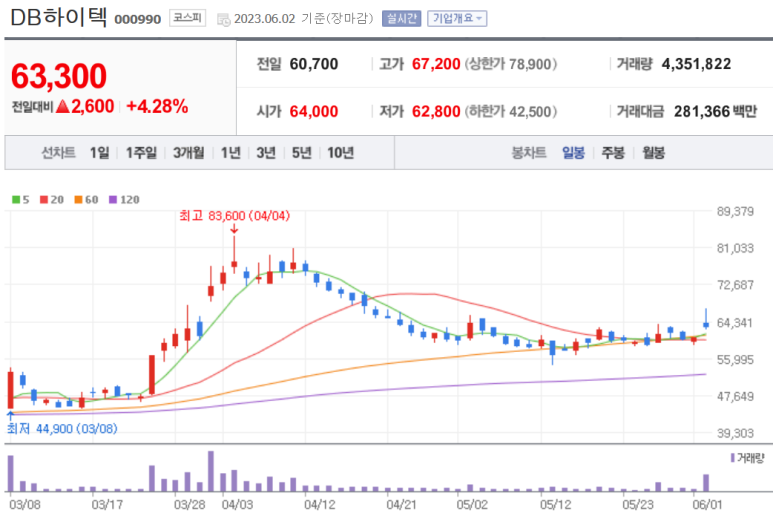Click the 시가 value 64,000

(x=314, y=111)
